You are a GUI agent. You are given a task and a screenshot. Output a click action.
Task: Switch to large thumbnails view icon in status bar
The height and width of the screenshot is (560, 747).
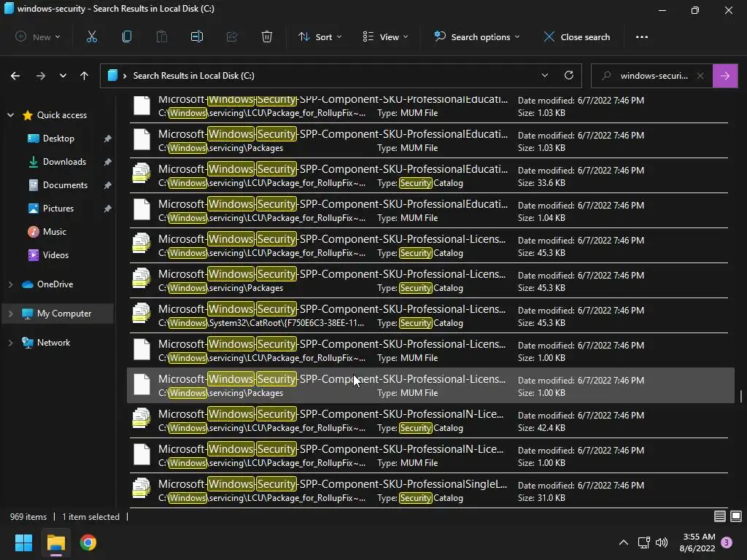click(736, 516)
